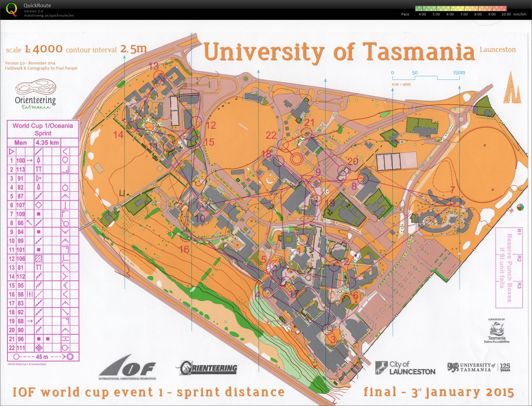Click the 150m scale bar label
Viewport: 532px width, 406px height.
coord(459,73)
